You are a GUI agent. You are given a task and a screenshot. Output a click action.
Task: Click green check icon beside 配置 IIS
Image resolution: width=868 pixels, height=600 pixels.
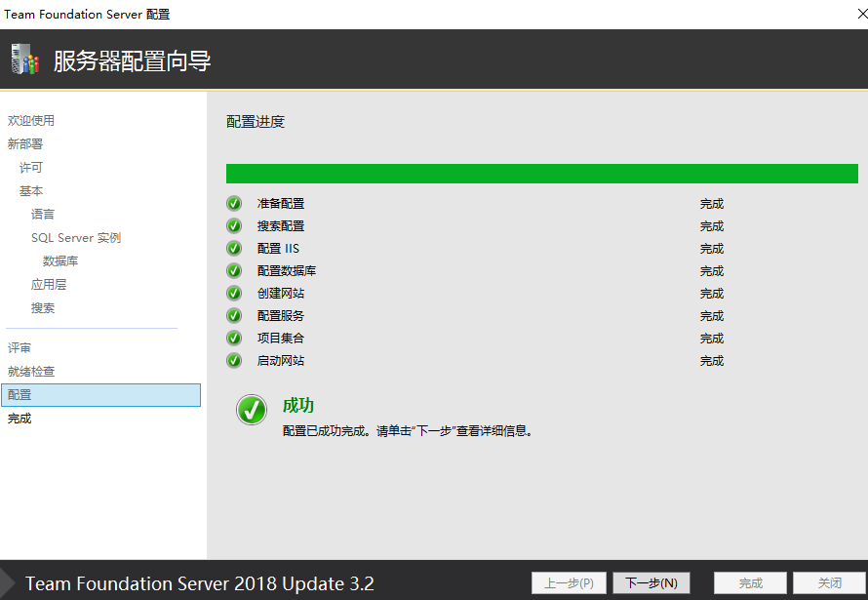[x=234, y=249]
